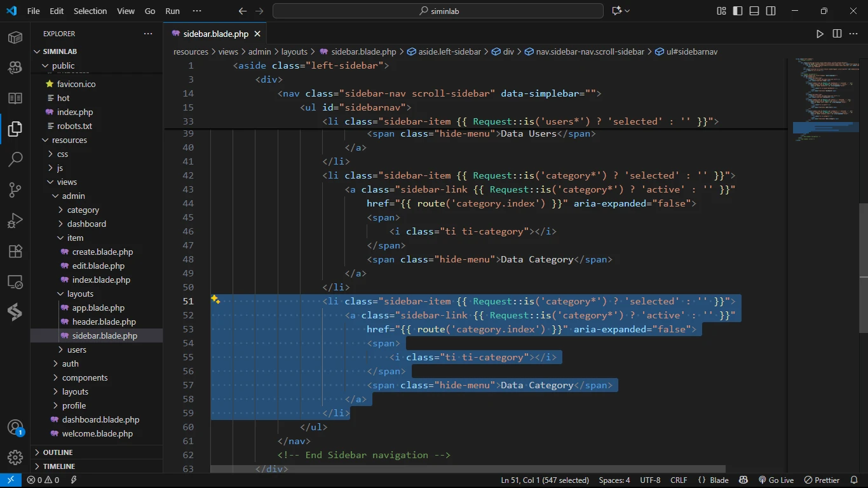Open the Search view in activity bar
The width and height of the screenshot is (868, 488).
(x=15, y=159)
